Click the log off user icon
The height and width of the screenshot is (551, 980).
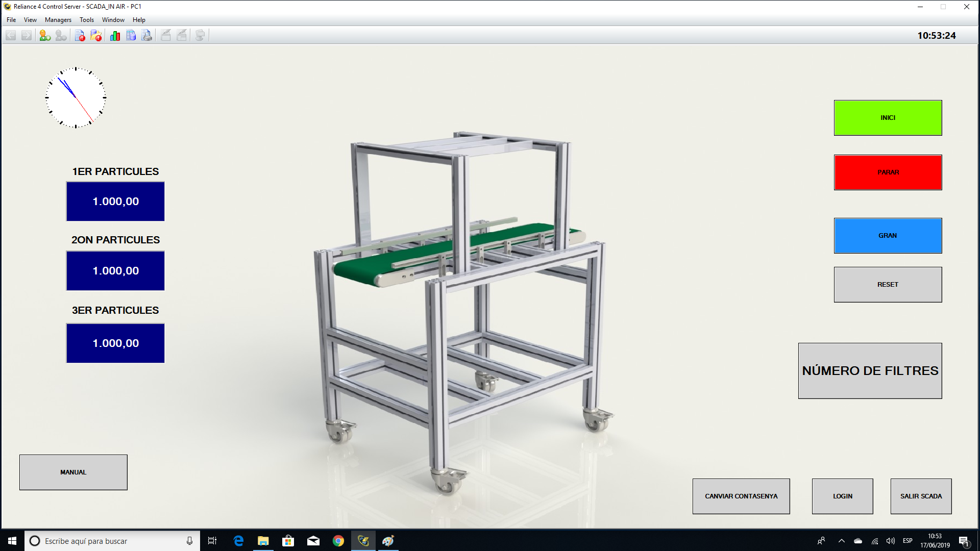coord(61,35)
